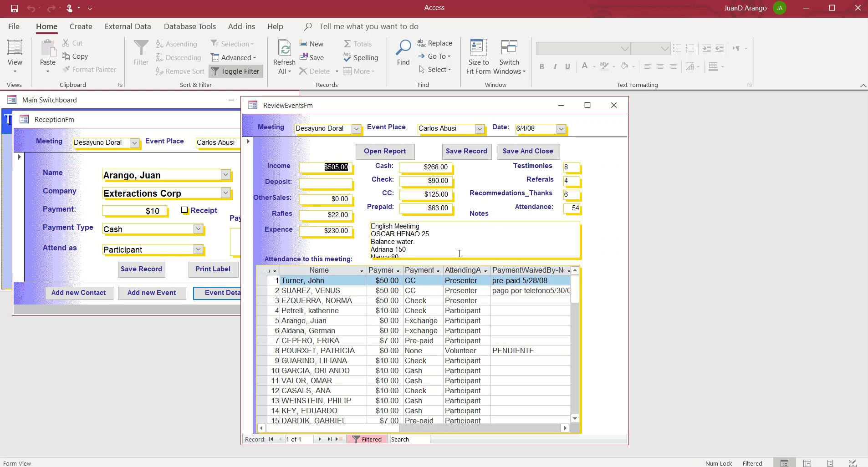The width and height of the screenshot is (868, 467).
Task: Expand Meeting dropdown in ReviewEventsFm
Action: coord(356,129)
